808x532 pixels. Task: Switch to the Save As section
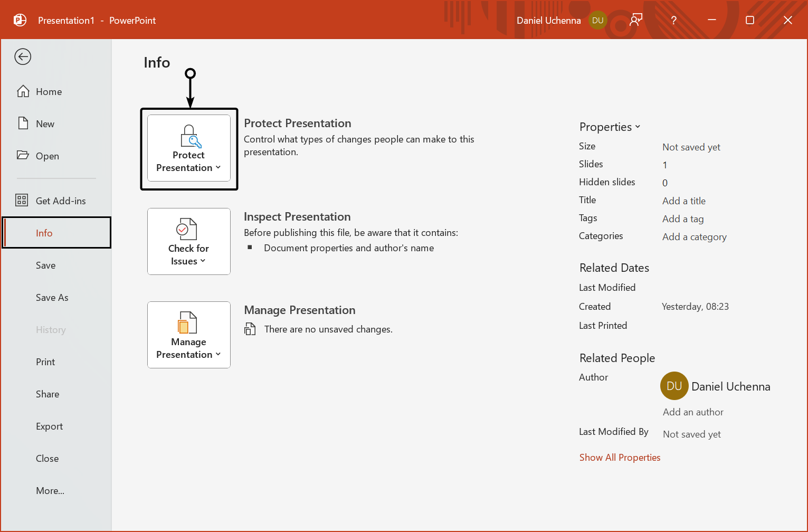pos(52,297)
